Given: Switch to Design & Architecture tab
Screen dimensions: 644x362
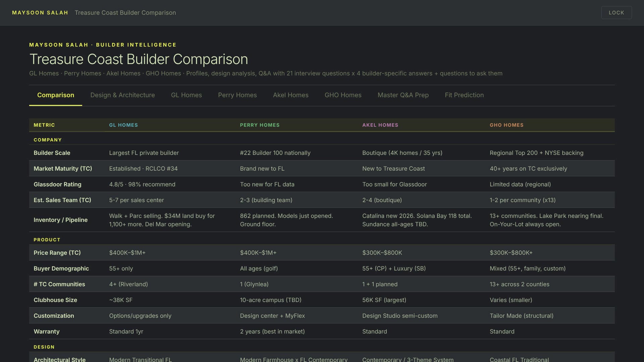Looking at the screenshot, I should (122, 95).
